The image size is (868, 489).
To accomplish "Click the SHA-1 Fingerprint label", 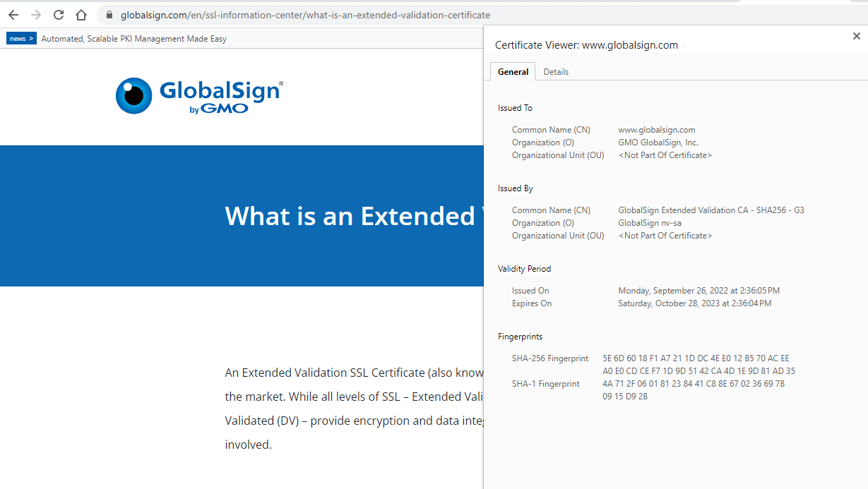I will point(546,384).
